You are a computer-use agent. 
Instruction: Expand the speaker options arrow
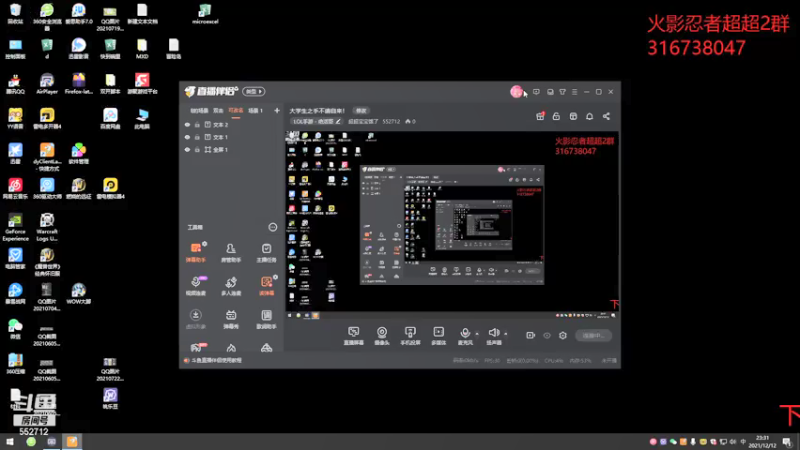506,334
